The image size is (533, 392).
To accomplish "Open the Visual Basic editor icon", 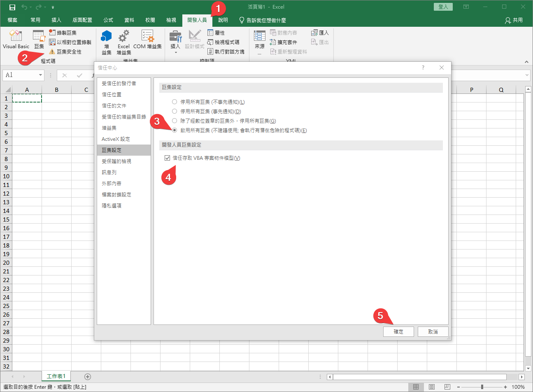I will pos(16,36).
